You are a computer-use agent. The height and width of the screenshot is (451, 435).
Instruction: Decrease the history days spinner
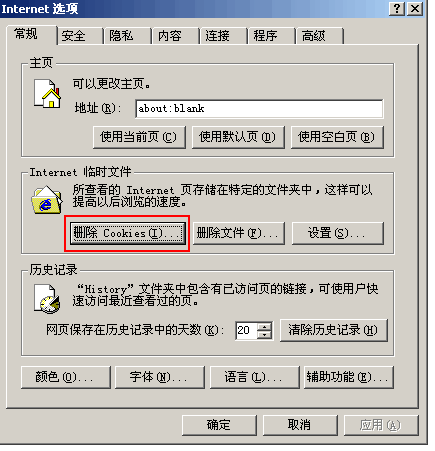tap(265, 334)
